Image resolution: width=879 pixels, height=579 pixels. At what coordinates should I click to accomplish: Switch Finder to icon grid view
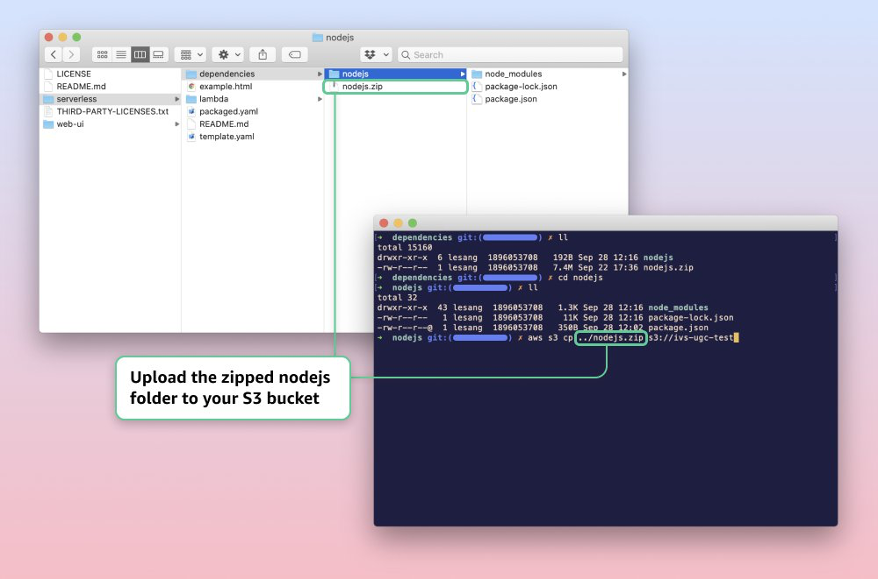coord(101,54)
